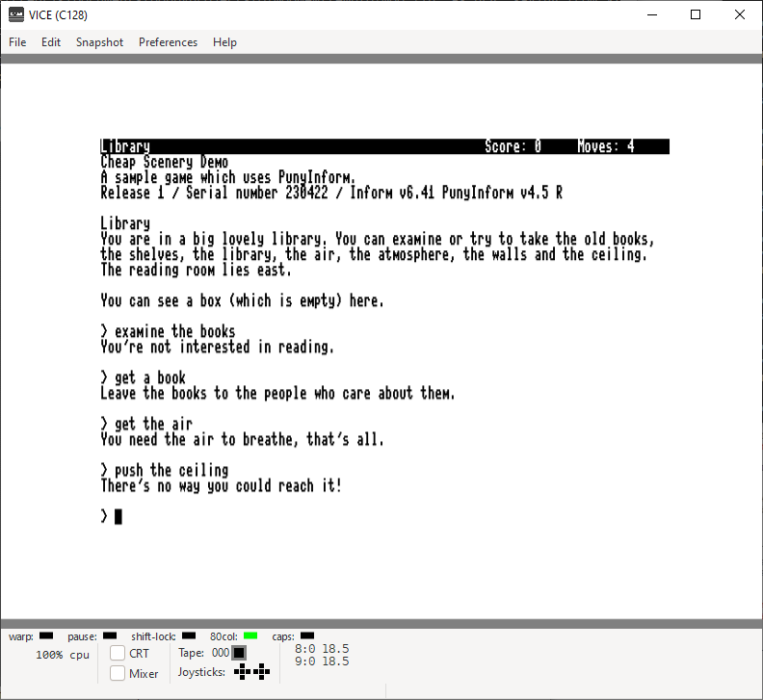Click the 100% cpu status text
The width and height of the screenshot is (763, 700).
click(x=63, y=655)
